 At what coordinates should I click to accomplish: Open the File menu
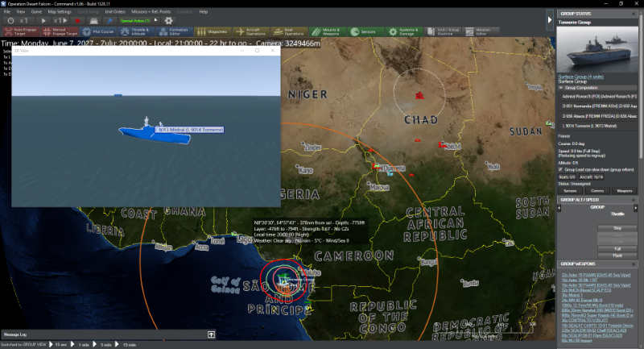click(6, 11)
